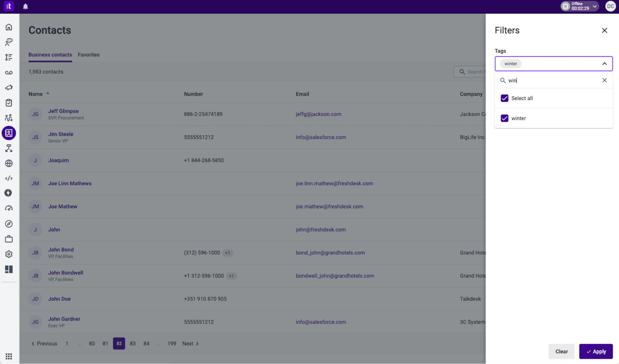
Task: Open the compass explore icon in sidebar
Action: click(9, 224)
